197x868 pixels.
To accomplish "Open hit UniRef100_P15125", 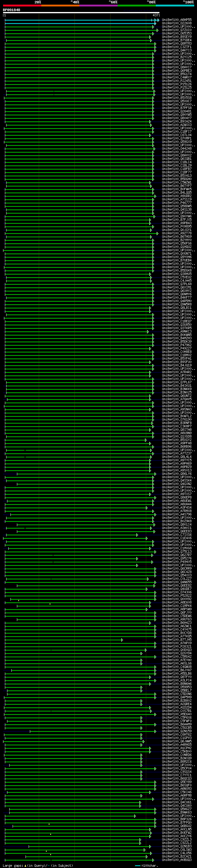I will point(177,88).
